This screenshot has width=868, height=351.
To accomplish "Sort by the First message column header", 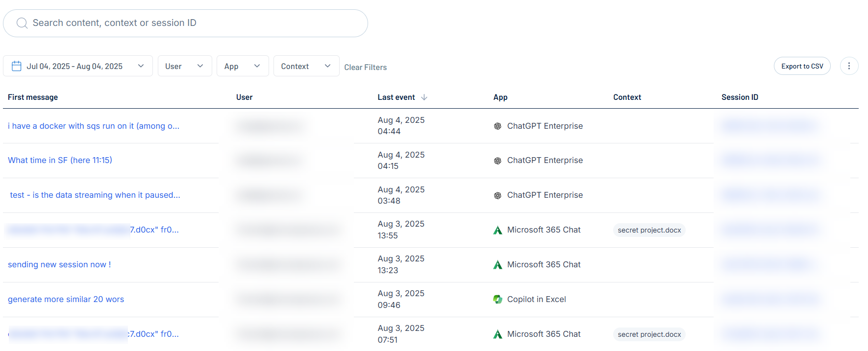I will tap(33, 97).
